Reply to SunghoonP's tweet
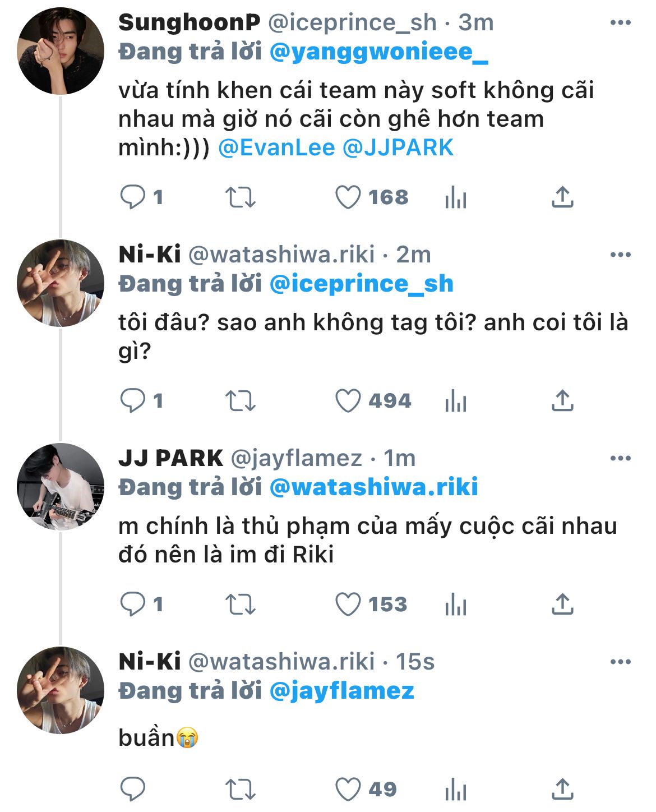Image resolution: width=656 pixels, height=812 pixels. pyautogui.click(x=133, y=197)
